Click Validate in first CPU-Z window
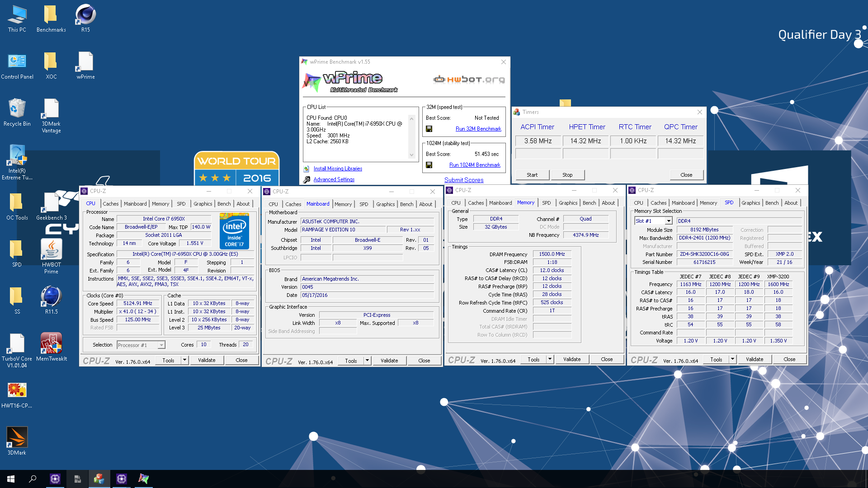Viewport: 868px width, 488px height. tap(207, 360)
